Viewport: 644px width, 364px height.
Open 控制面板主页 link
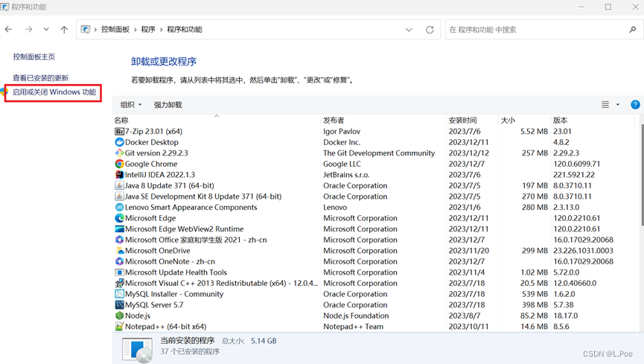(x=34, y=57)
